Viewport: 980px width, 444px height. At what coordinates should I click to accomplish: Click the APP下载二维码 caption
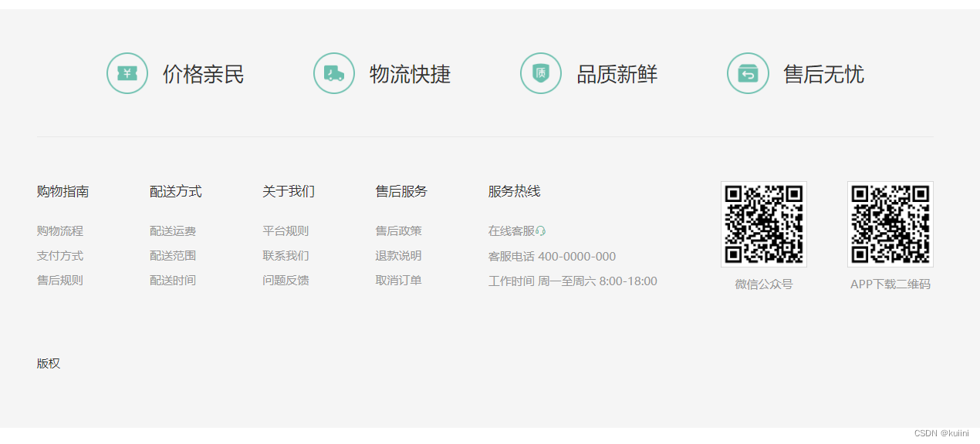[890, 284]
